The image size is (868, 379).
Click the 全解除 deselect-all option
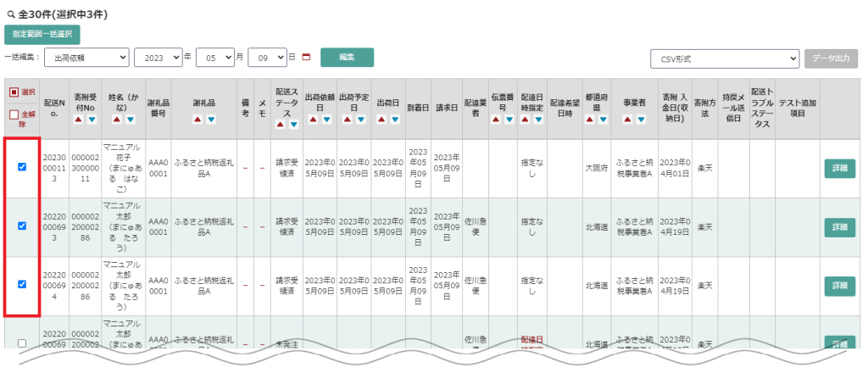14,114
